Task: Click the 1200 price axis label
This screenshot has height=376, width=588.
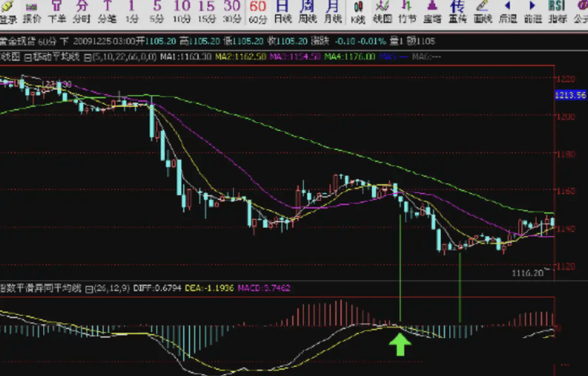Action: point(566,117)
